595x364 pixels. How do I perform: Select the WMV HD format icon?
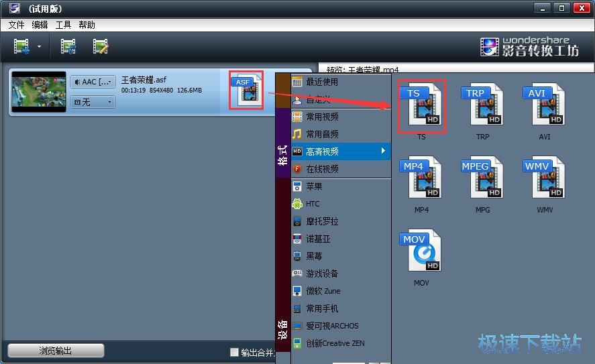[544, 178]
